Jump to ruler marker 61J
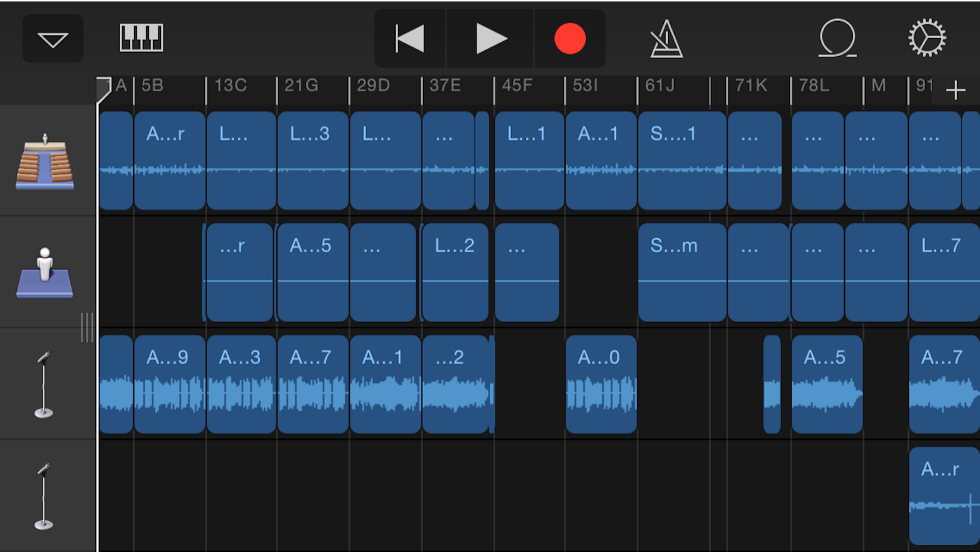The height and width of the screenshot is (552, 980). click(x=660, y=86)
